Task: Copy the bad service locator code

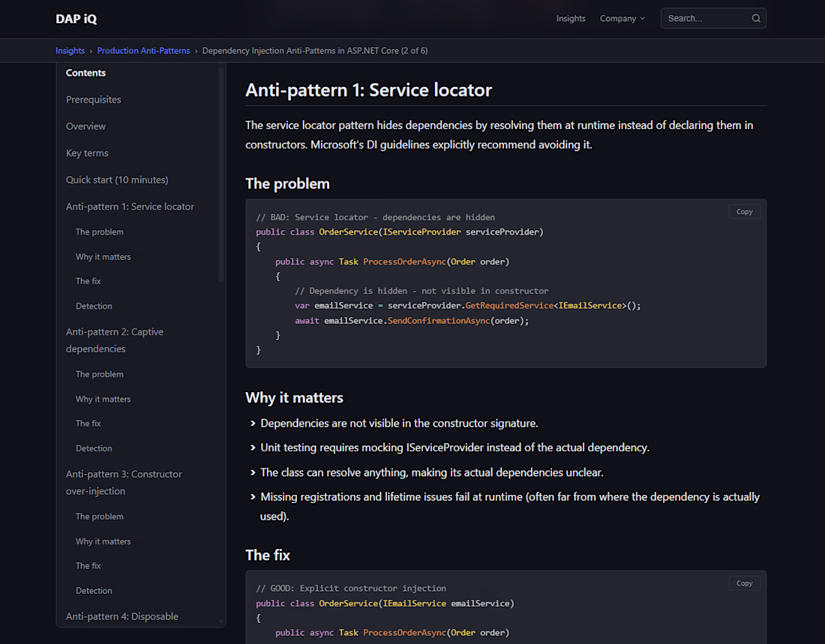Action: [744, 212]
